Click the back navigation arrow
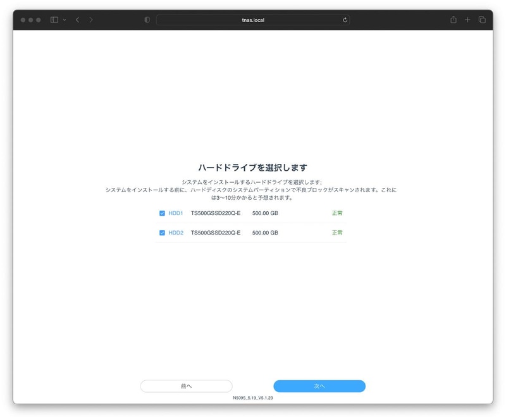Image resolution: width=506 pixels, height=420 pixels. (x=77, y=20)
